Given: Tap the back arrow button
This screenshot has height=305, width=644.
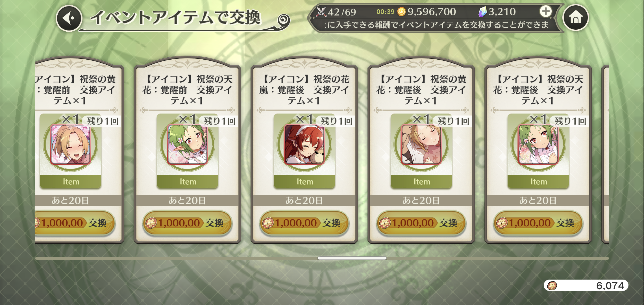Looking at the screenshot, I should point(69,18).
